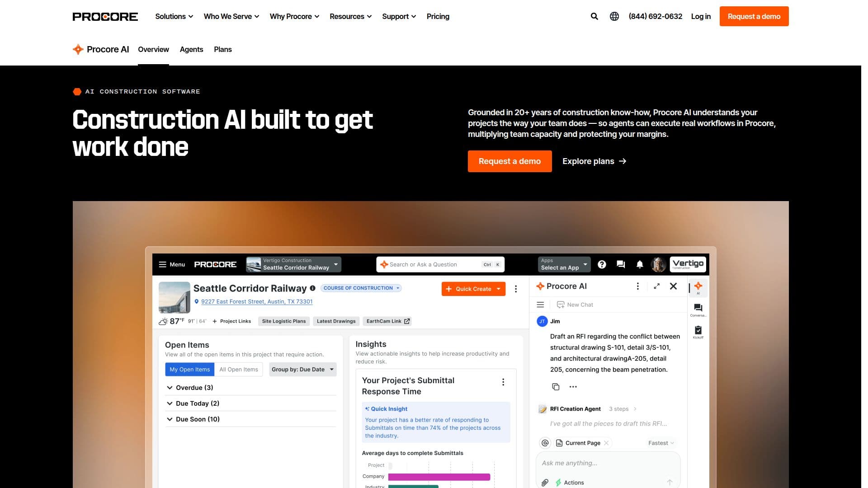This screenshot has height=488, width=868.
Task: Remove the Current Page context chip
Action: click(x=606, y=443)
